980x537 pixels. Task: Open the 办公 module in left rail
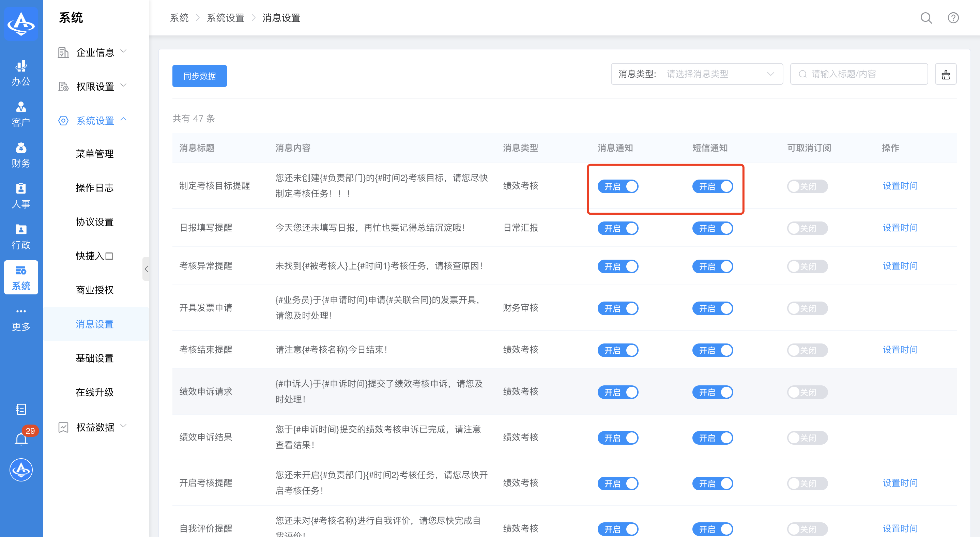coord(21,73)
